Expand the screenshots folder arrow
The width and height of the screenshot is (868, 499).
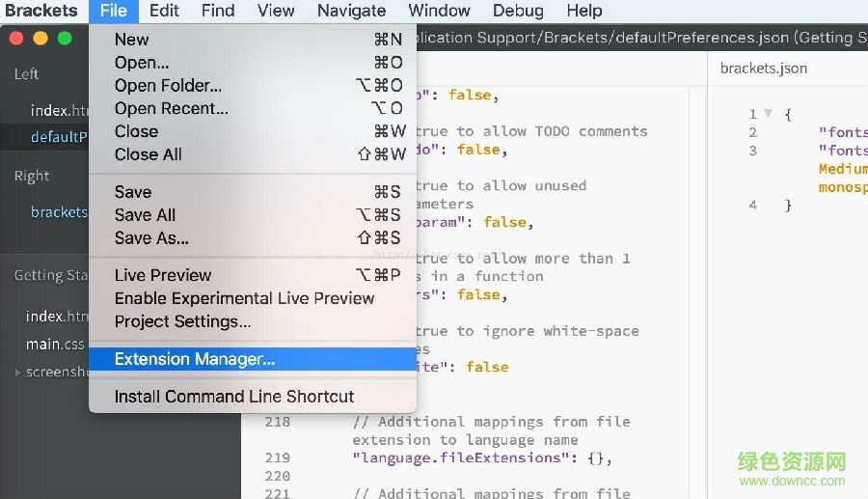coord(17,373)
